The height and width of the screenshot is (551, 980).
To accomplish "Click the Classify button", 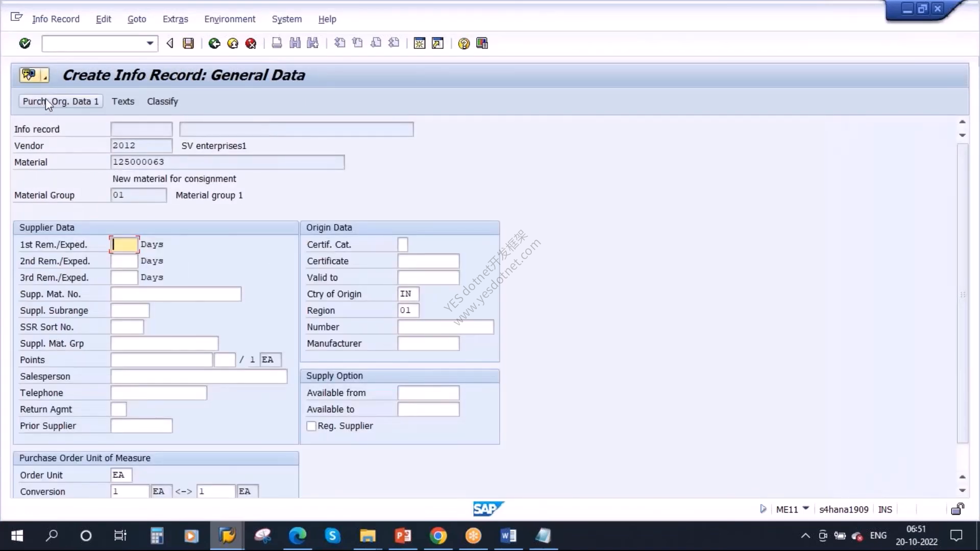I will [x=162, y=102].
